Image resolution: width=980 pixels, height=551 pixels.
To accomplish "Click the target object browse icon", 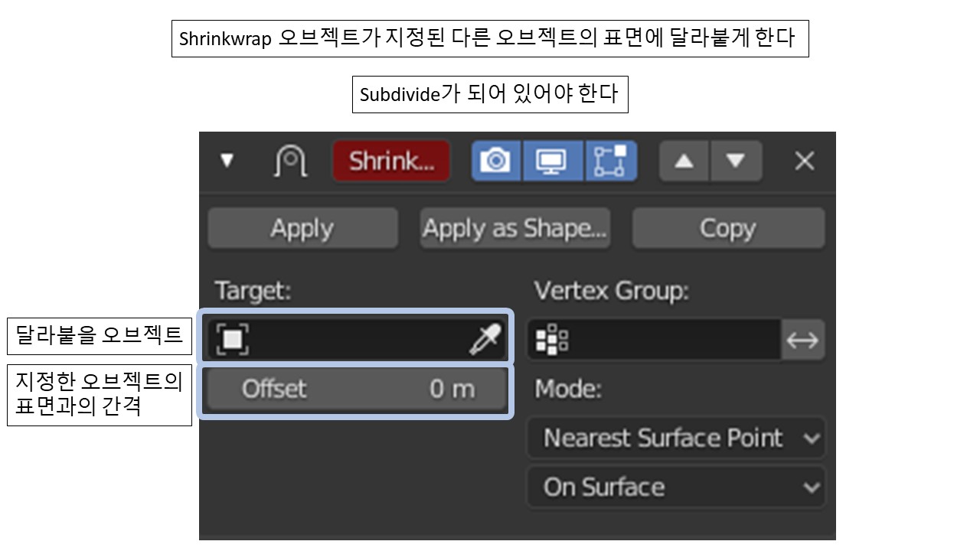I will tap(230, 337).
